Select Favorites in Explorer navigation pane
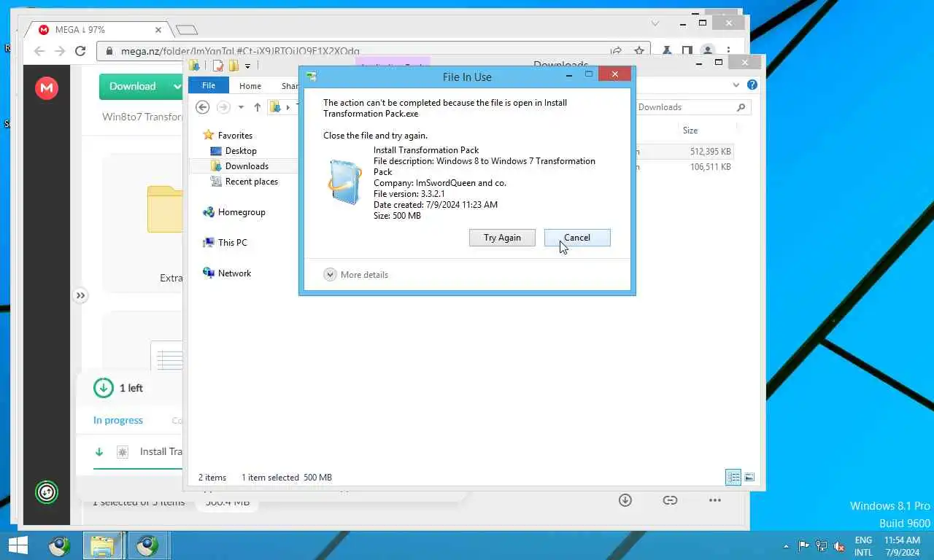This screenshot has height=560, width=934. 228,135
